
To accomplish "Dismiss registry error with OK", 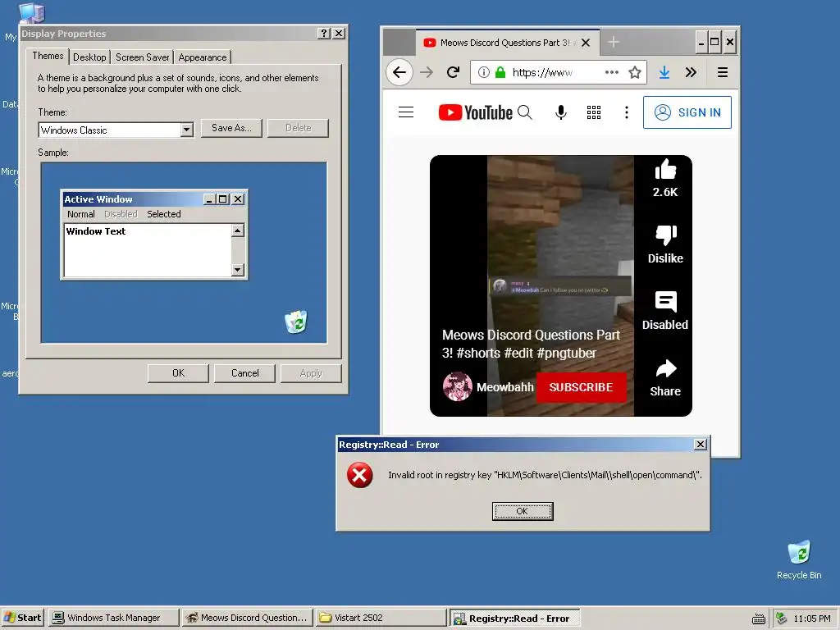I will [523, 511].
